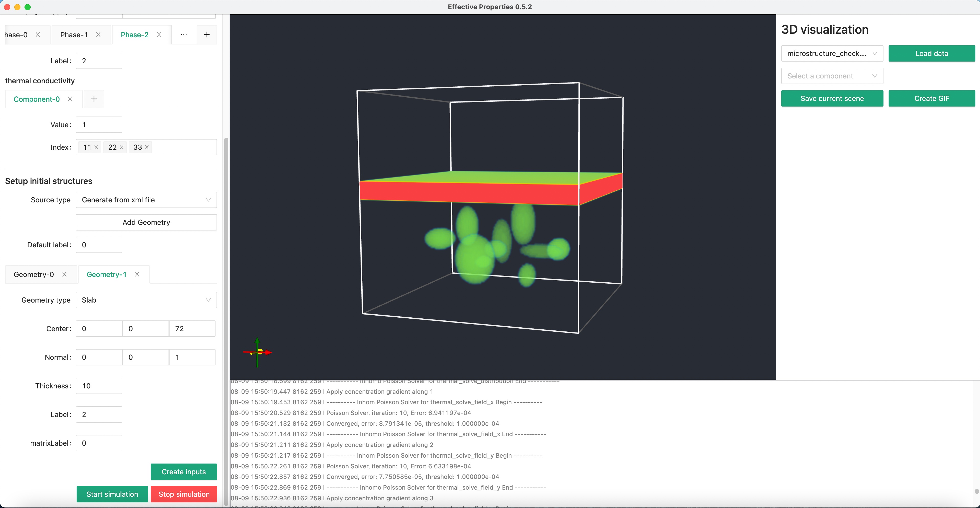Viewport: 980px width, 508px height.
Task: Delete the Geometry-1 tab
Action: (137, 274)
